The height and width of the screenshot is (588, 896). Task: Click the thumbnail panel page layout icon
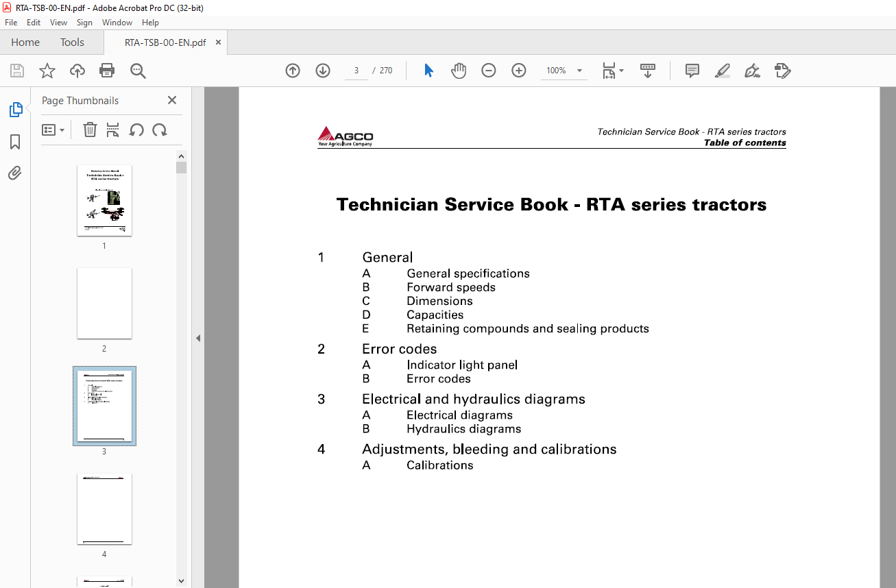tap(113, 130)
